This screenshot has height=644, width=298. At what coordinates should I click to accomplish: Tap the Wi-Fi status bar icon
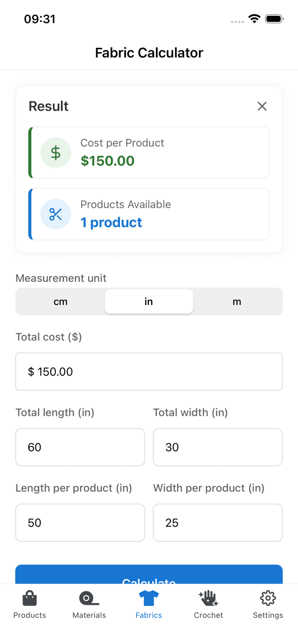coord(254,19)
